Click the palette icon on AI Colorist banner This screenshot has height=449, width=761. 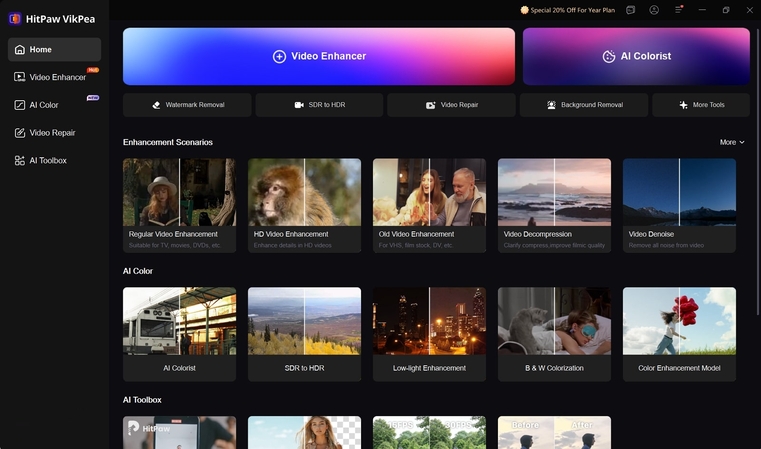(609, 56)
